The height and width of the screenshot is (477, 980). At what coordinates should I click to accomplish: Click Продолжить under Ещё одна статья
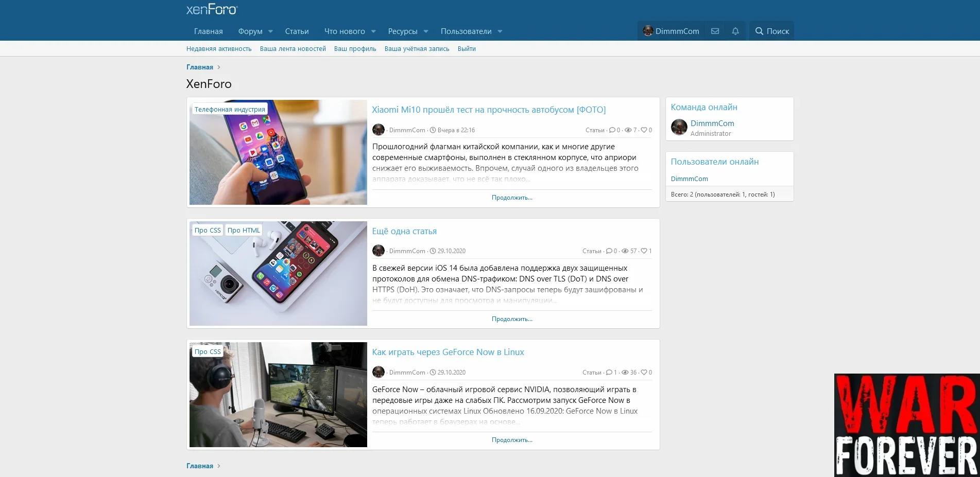tap(512, 319)
